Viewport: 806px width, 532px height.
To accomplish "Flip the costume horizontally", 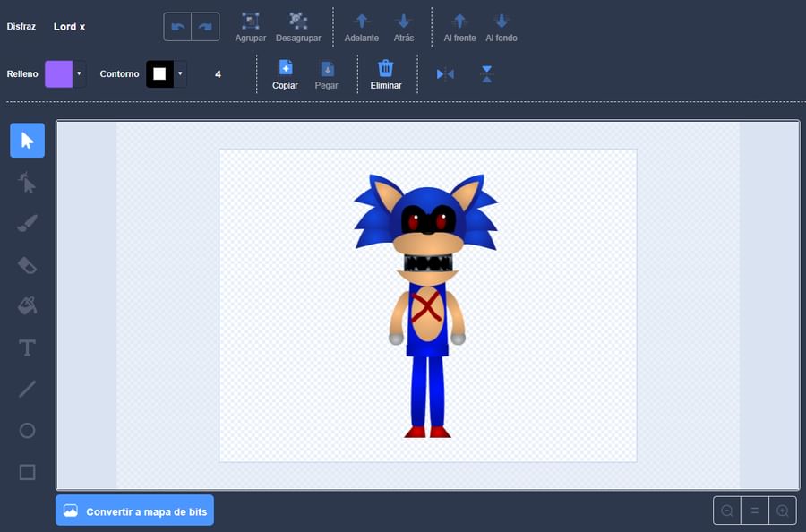I will point(445,74).
